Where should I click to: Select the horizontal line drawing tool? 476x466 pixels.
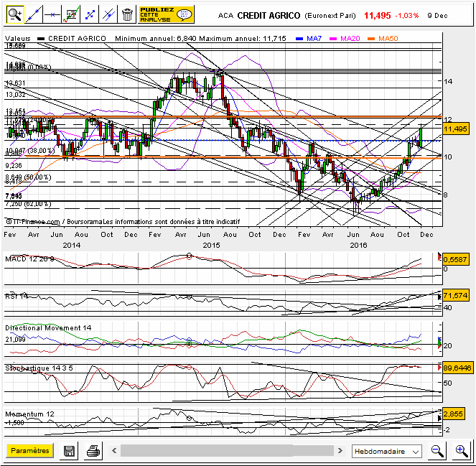[52, 14]
